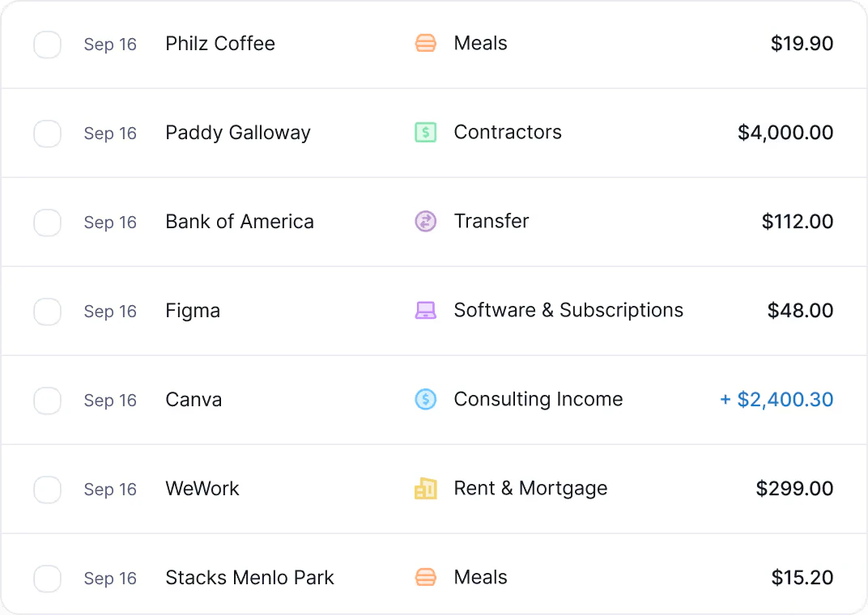Click the + $2,400.30 income amount
The width and height of the screenshot is (868, 615).
tap(776, 400)
